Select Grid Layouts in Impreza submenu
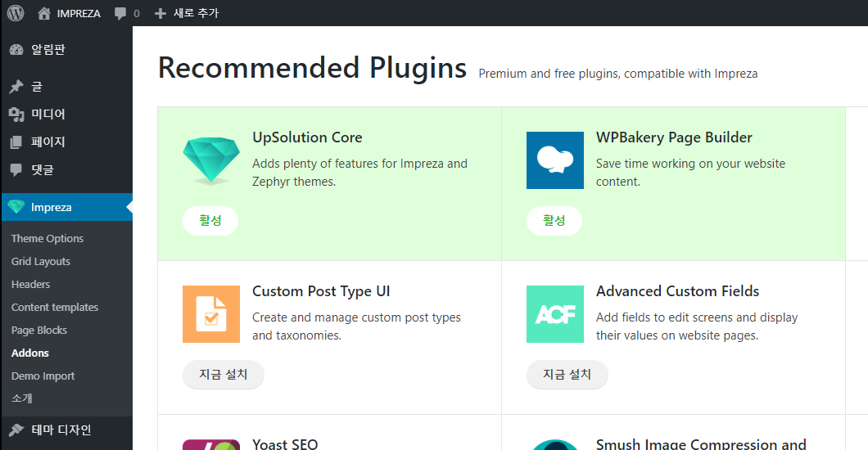Viewport: 868px width, 450px height. pos(41,262)
